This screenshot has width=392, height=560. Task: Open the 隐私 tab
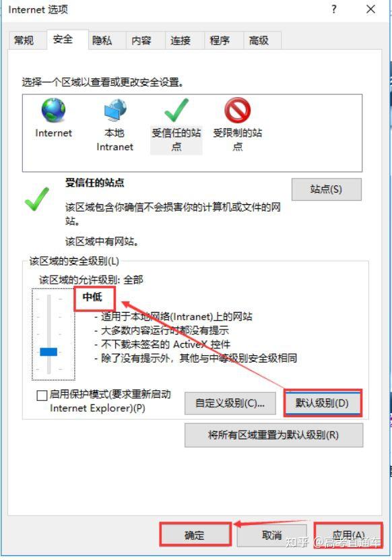[102, 40]
